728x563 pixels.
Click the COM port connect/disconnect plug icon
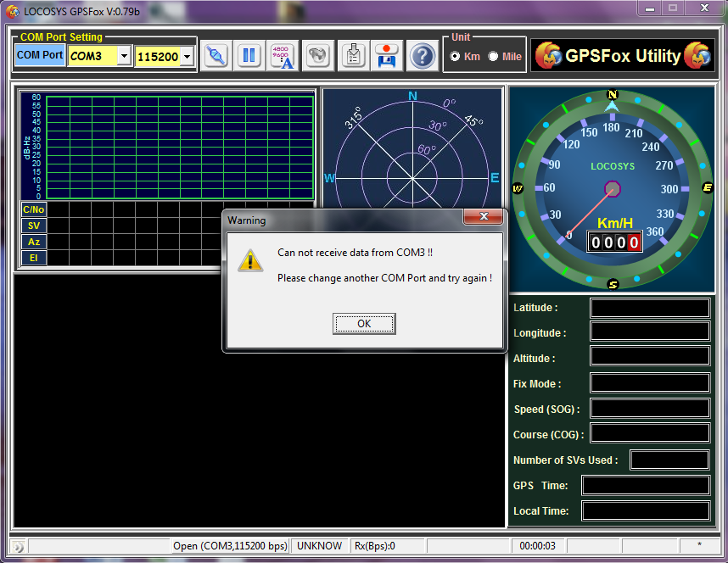216,56
